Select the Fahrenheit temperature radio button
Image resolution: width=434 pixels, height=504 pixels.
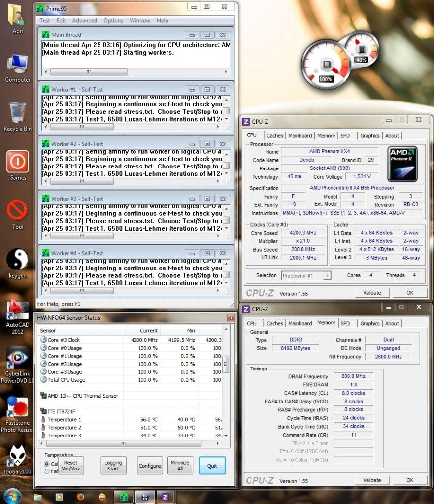pos(47,471)
